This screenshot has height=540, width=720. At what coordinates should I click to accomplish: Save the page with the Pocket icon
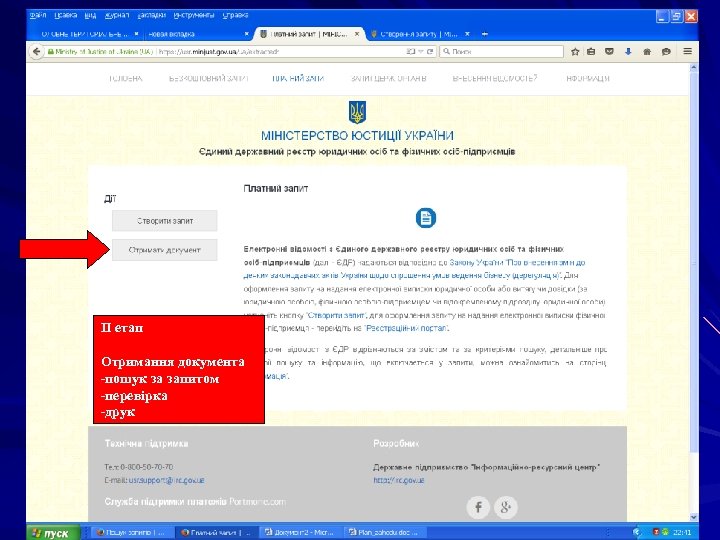609,52
